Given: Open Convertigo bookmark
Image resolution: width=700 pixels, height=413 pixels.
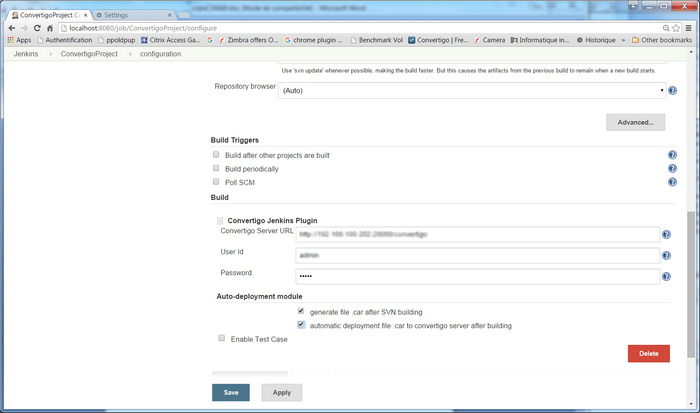Looking at the screenshot, I should click(438, 40).
